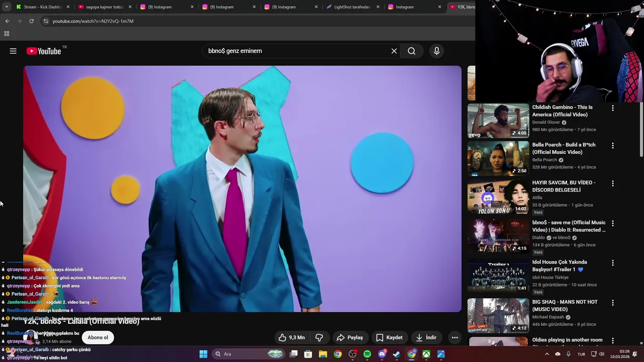The width and height of the screenshot is (644, 362).
Task: Open tray OneDrive cloud icon
Action: click(557, 354)
